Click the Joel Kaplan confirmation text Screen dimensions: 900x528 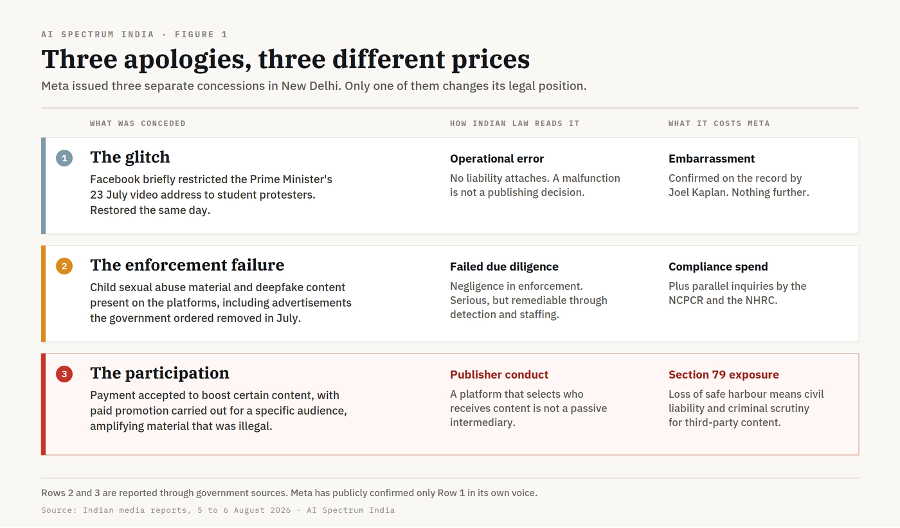(x=738, y=185)
